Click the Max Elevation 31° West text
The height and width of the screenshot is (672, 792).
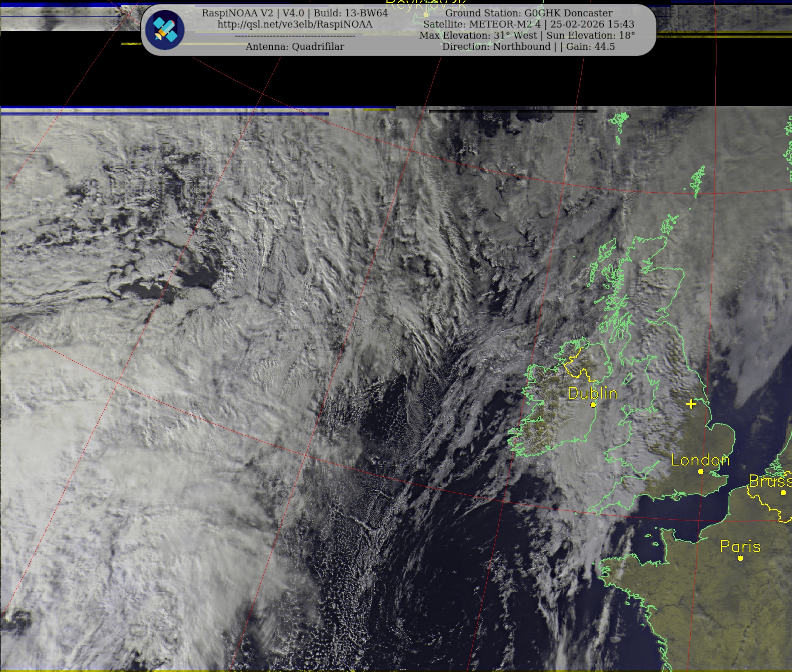(478, 36)
